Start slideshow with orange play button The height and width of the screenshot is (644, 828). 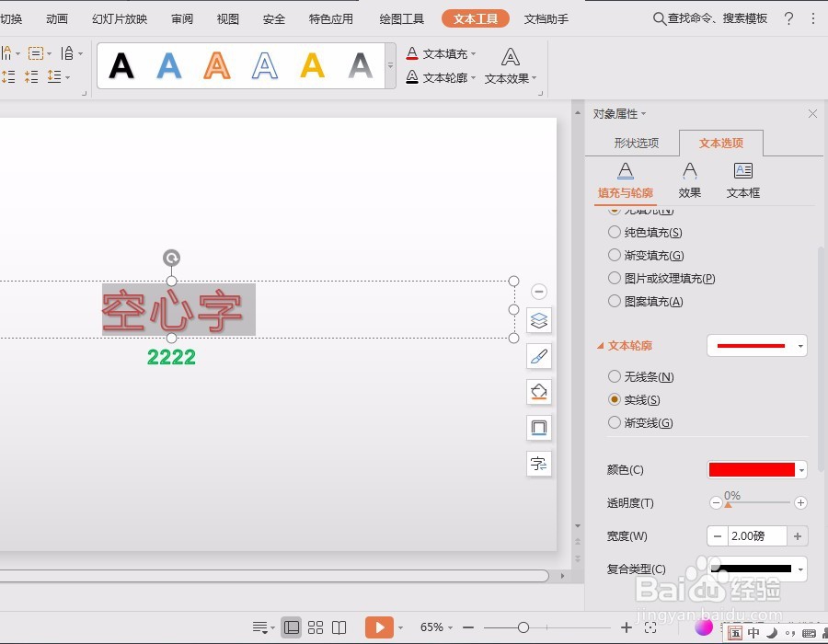pyautogui.click(x=379, y=627)
